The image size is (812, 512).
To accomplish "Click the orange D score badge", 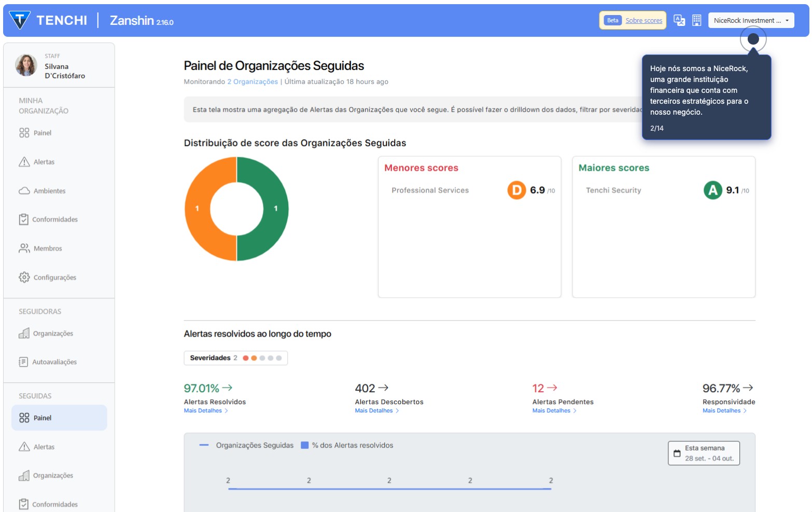I will (x=516, y=190).
